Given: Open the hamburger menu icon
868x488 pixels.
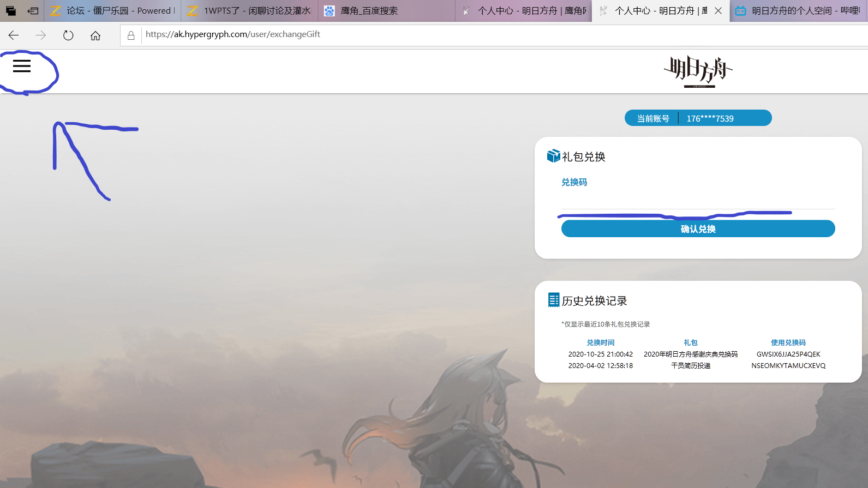Looking at the screenshot, I should (22, 66).
